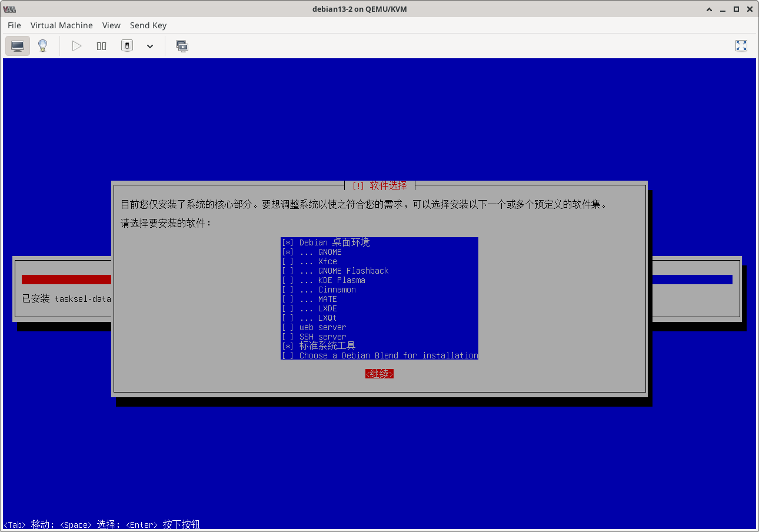Image resolution: width=759 pixels, height=532 pixels.
Task: Click the debian13-2 on QEMU/KVM title
Action: 360,9
